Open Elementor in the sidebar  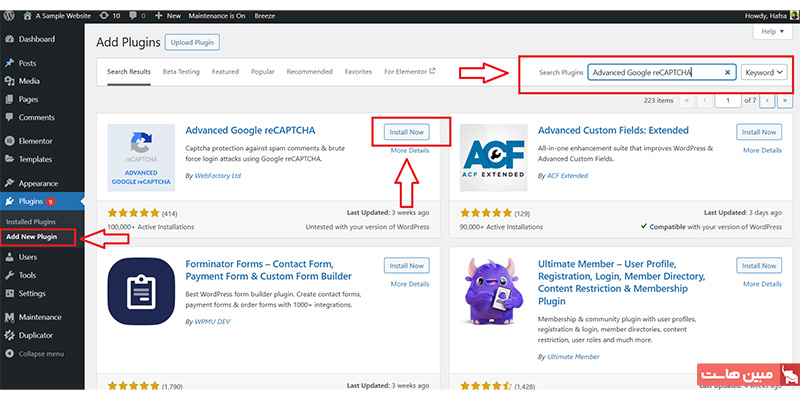coord(35,141)
